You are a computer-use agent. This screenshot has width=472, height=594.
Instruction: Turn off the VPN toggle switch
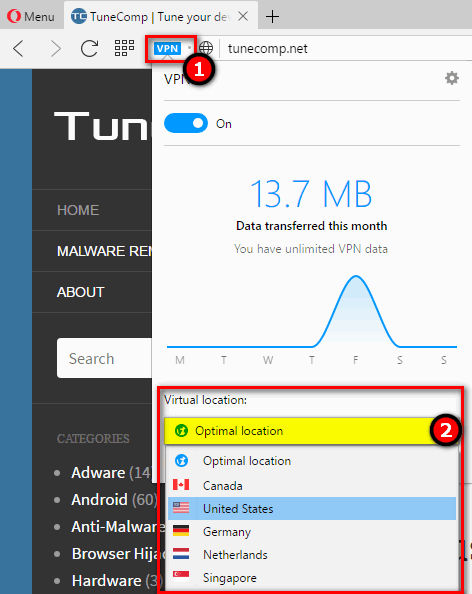coord(186,123)
